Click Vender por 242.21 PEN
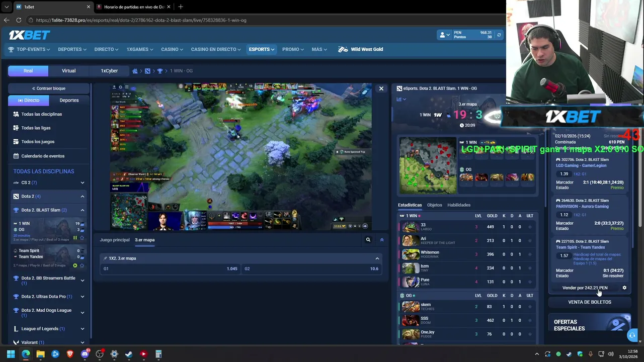 [x=585, y=288]
